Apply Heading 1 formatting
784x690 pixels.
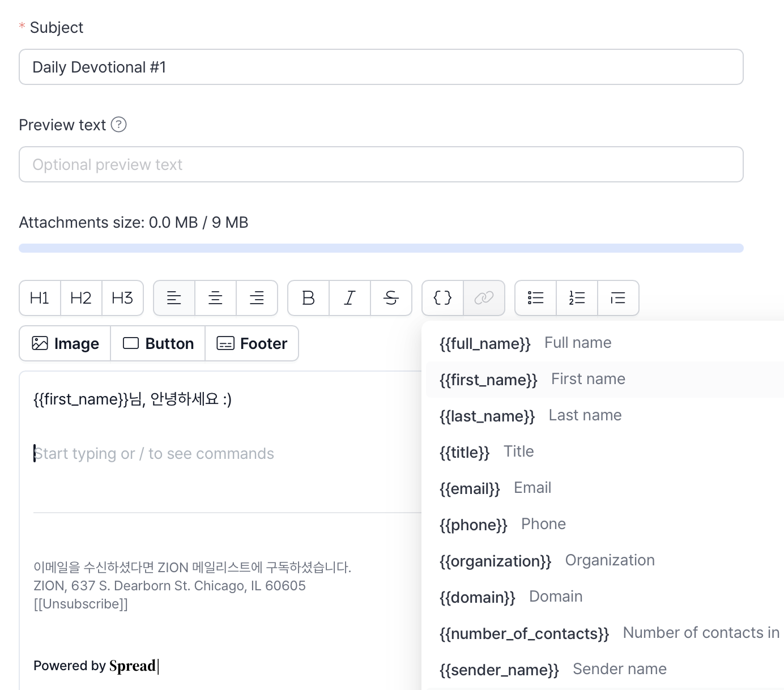click(39, 298)
